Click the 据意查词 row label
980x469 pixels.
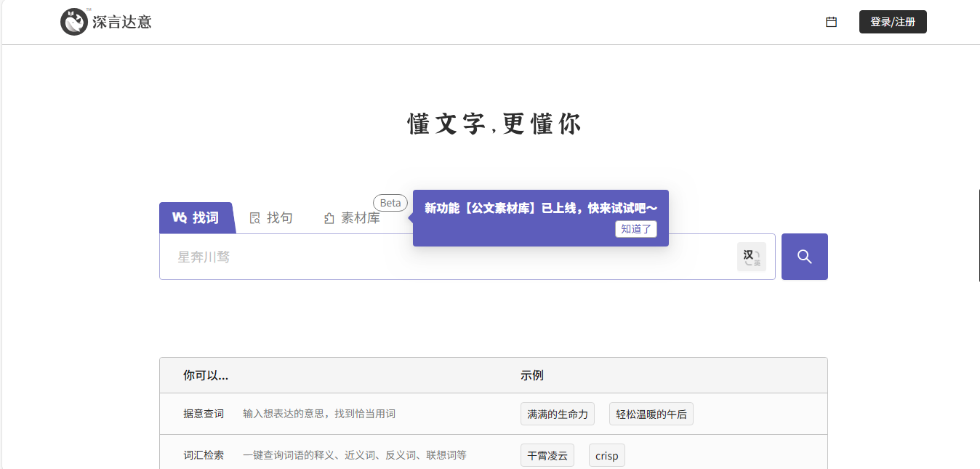pyautogui.click(x=204, y=414)
